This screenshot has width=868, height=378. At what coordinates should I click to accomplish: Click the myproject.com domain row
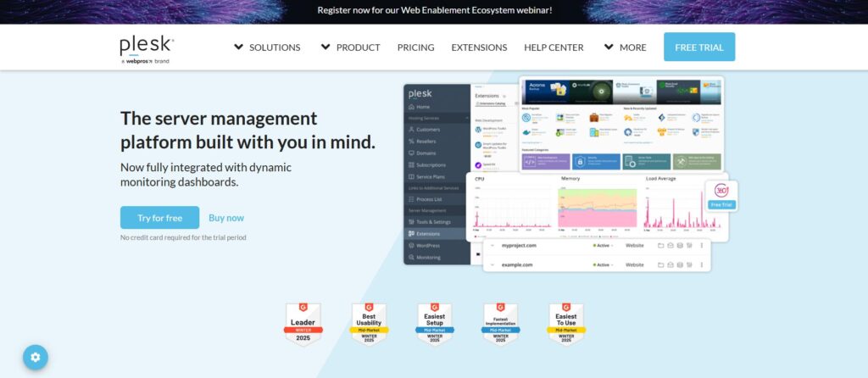click(x=597, y=245)
